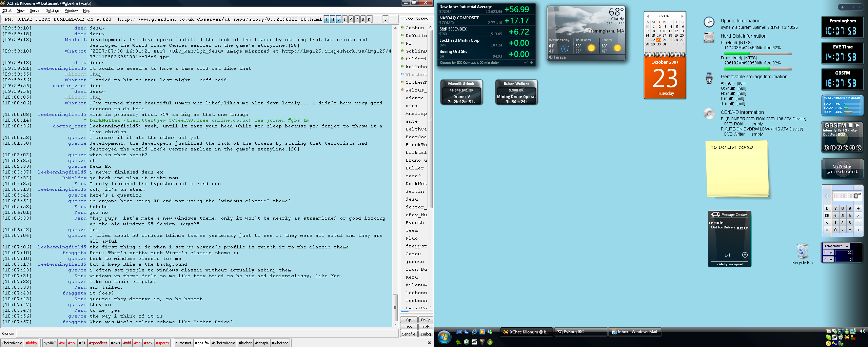Image resolution: width=868 pixels, height=347 pixels.
Task: Toggle channel mode B button
Action: pyautogui.click(x=363, y=19)
